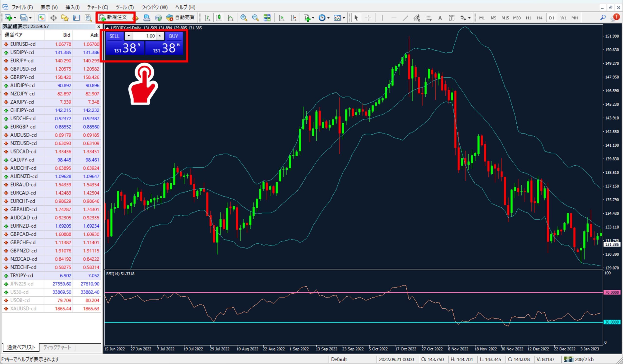Open the Navigator star-folder icon

[65, 18]
